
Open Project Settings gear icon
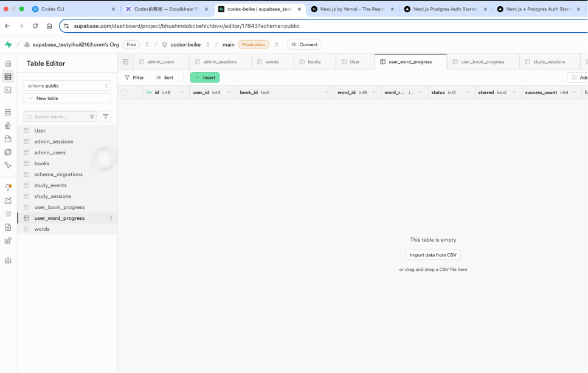[x=8, y=261]
